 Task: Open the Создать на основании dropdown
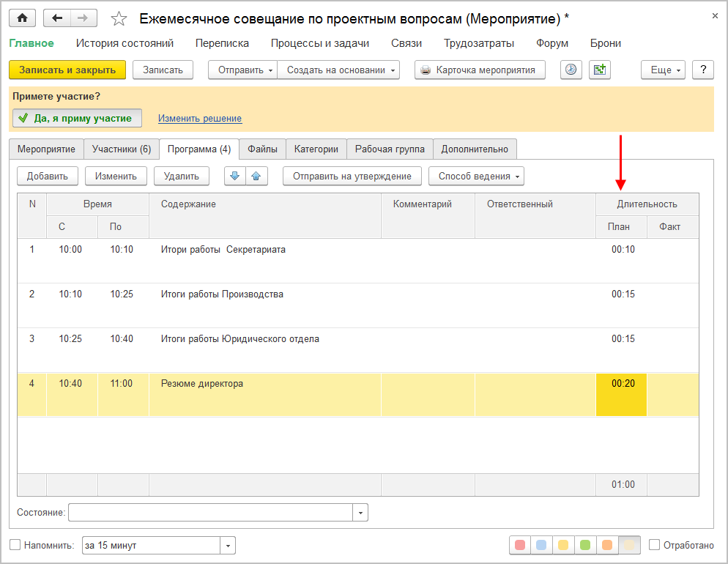point(338,70)
